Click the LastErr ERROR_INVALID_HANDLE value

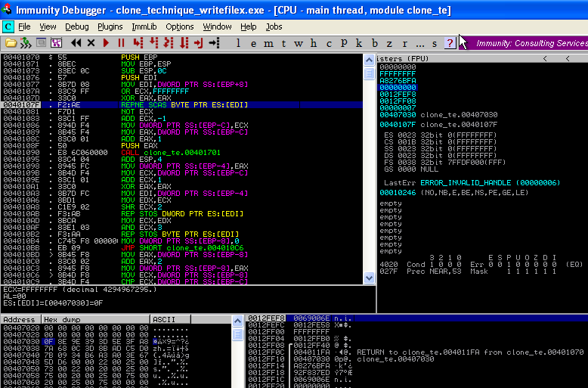(490, 183)
